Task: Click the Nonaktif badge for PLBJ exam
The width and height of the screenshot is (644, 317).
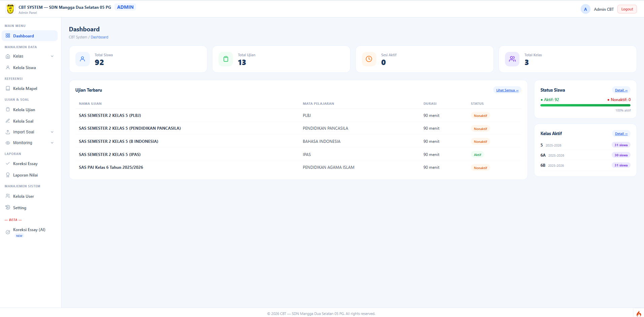Action: pos(480,116)
